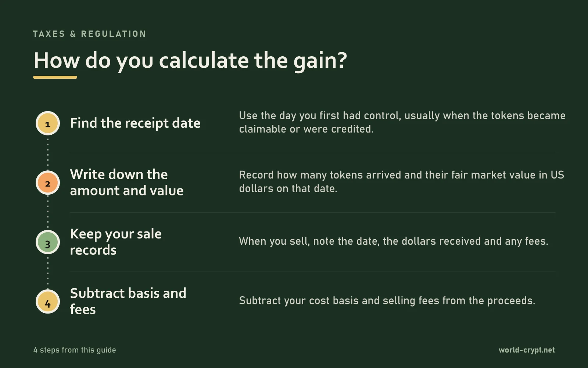Select 'Write down the amount and value' heading
Image resolution: width=588 pixels, height=368 pixels.
click(127, 183)
